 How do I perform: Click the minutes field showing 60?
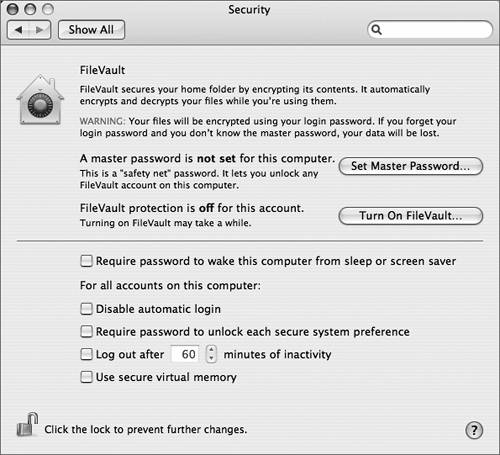[x=185, y=354]
